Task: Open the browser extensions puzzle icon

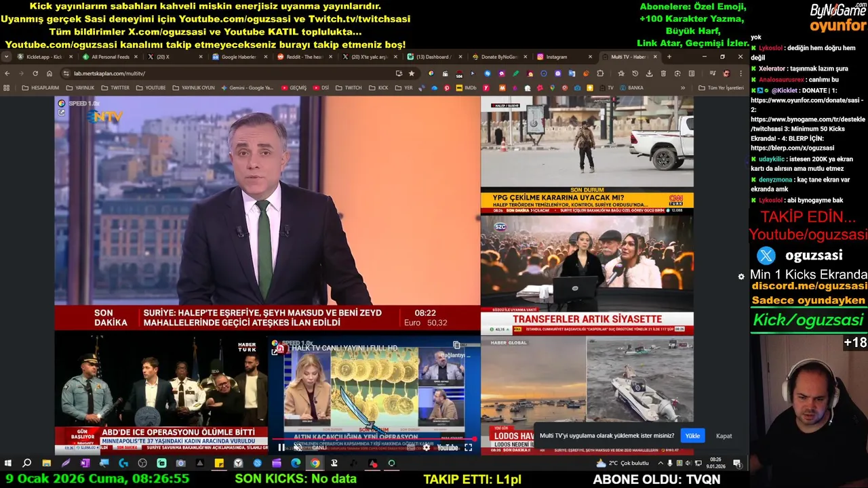Action: coord(600,73)
